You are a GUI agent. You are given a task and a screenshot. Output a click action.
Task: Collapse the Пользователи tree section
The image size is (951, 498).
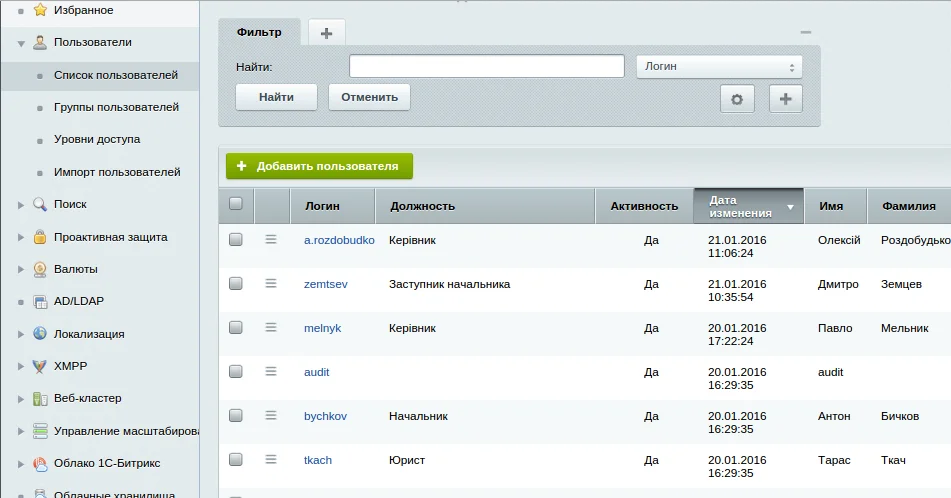(21, 43)
